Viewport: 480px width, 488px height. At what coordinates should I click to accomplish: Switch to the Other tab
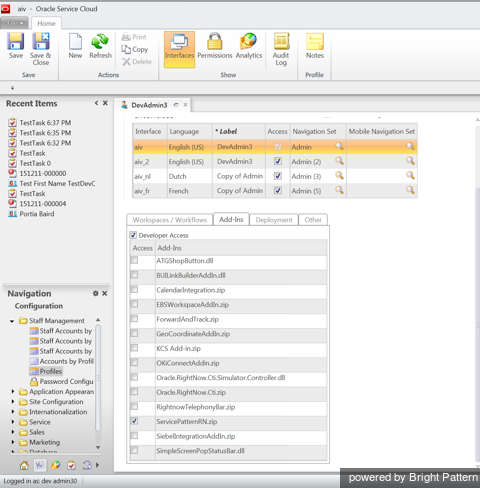(313, 220)
